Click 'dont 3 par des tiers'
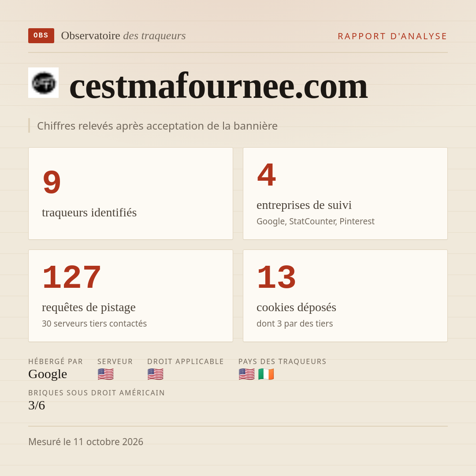This screenshot has width=476, height=476. coord(294,324)
